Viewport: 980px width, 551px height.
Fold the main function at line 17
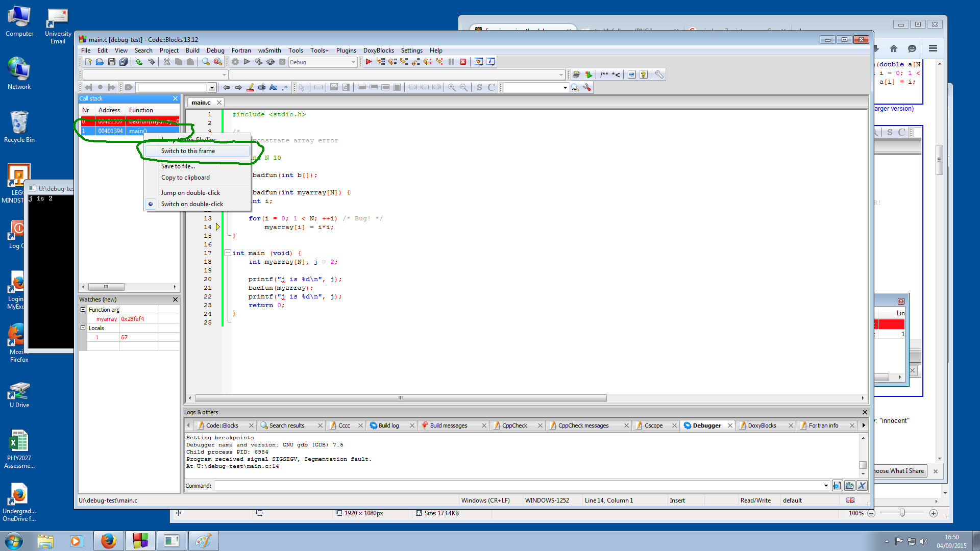(x=228, y=253)
